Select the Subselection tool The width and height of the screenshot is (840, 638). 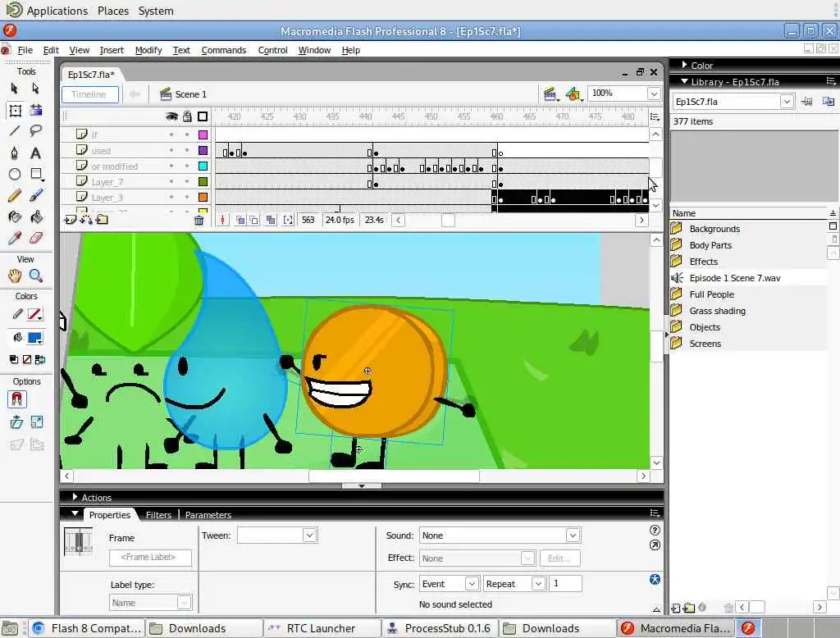(x=35, y=89)
